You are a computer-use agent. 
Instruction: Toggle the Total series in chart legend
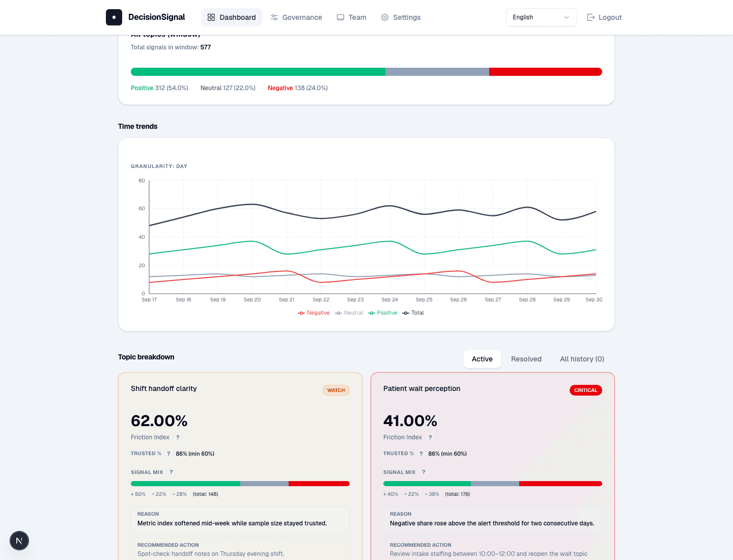tap(413, 313)
